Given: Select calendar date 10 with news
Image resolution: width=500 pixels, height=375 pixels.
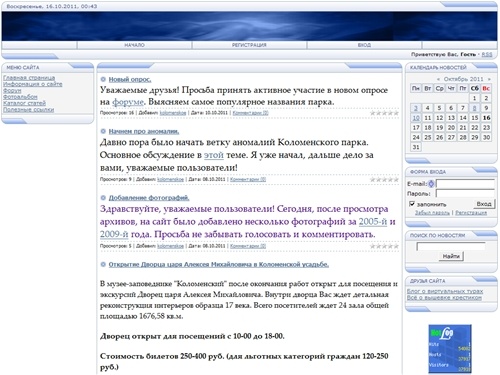Looking at the screenshot, I should [416, 118].
